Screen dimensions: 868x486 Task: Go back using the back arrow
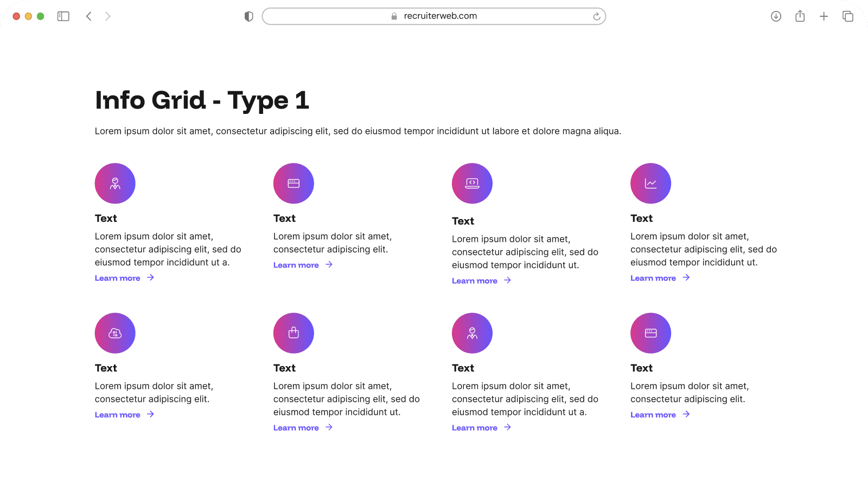point(88,16)
